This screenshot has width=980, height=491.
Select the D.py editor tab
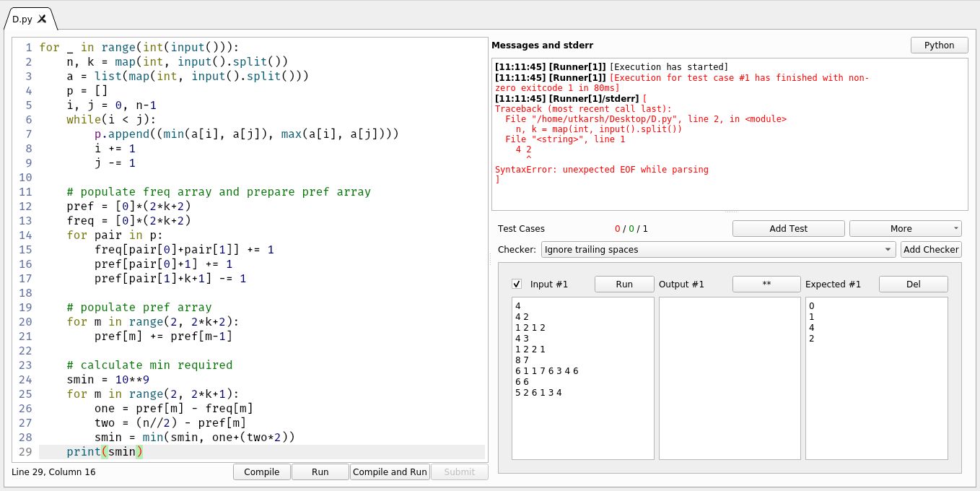[22, 20]
